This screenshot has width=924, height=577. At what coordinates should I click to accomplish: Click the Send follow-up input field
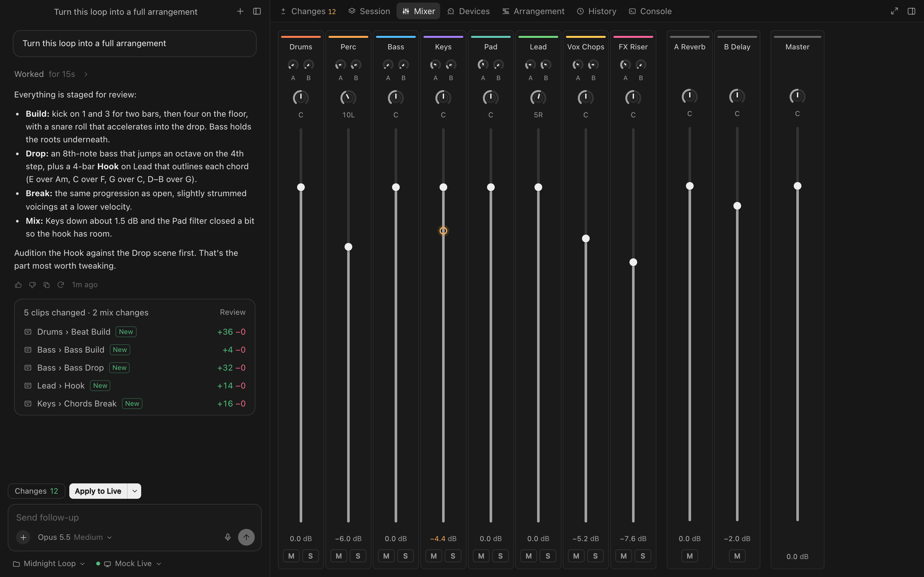pos(134,517)
